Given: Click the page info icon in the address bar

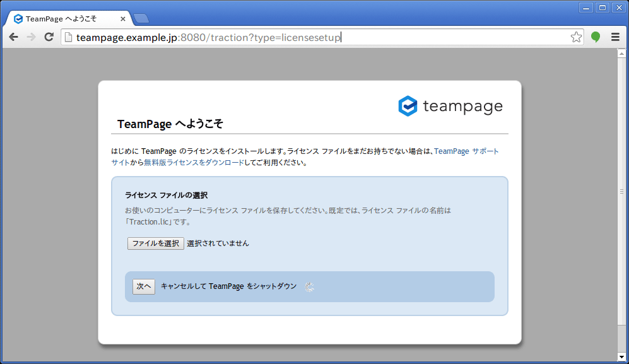Looking at the screenshot, I should coord(69,37).
